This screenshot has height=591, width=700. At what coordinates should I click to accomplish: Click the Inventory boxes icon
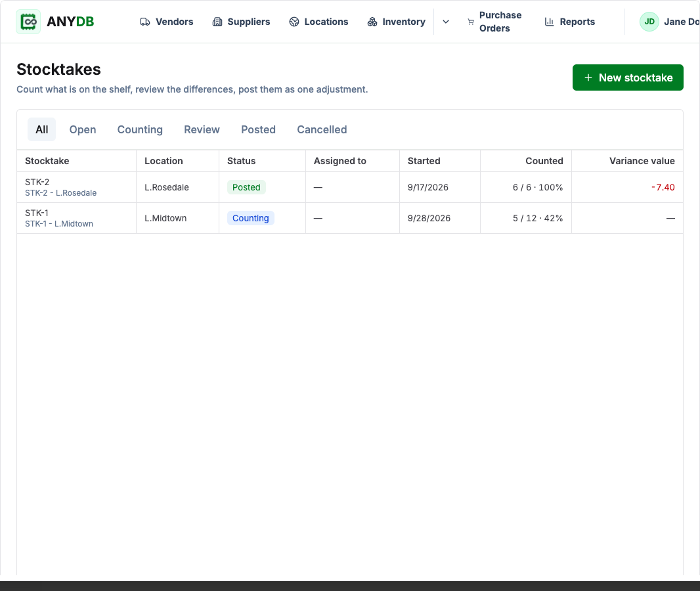[372, 22]
